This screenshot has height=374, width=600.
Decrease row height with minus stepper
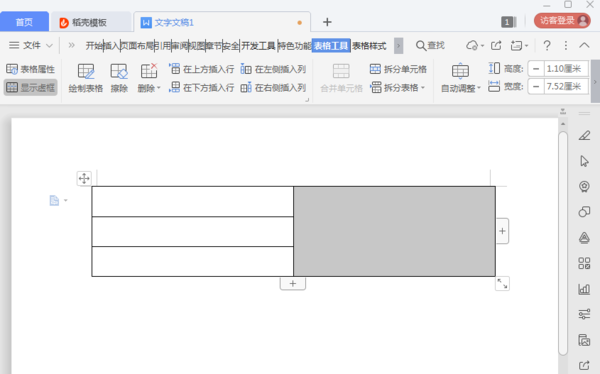(x=536, y=69)
